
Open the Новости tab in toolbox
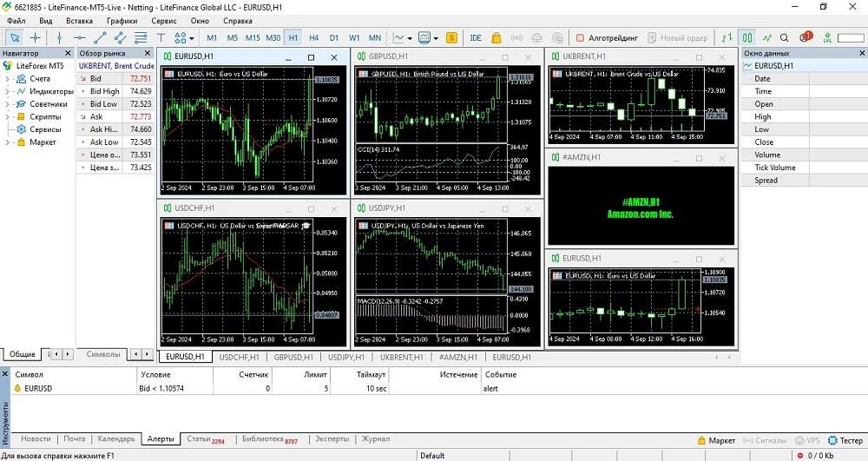[x=36, y=439]
